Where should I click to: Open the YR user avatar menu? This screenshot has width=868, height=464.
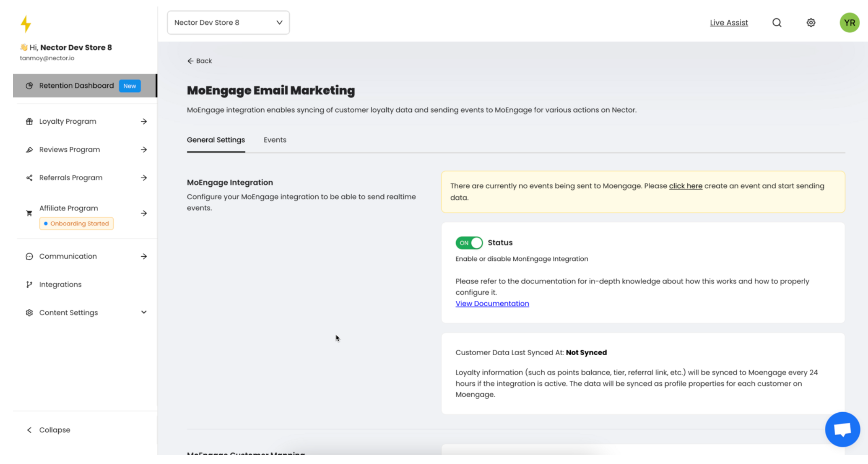[x=849, y=23]
